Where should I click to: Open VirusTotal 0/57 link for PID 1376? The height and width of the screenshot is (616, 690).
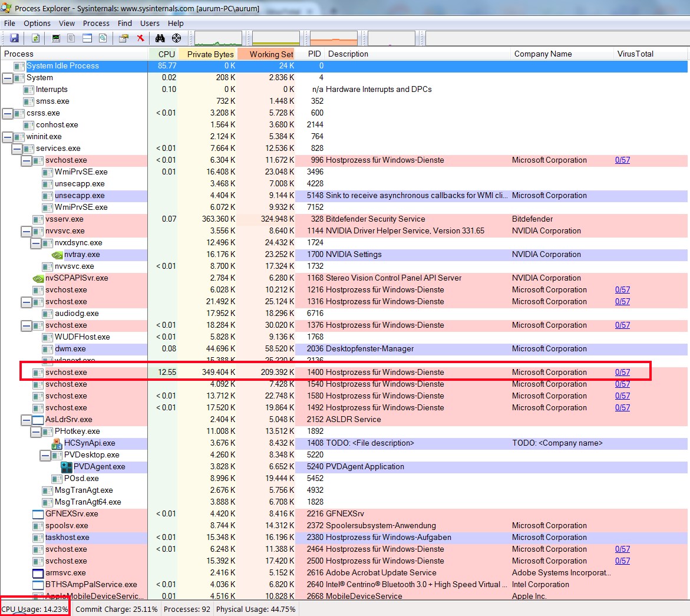coord(622,325)
